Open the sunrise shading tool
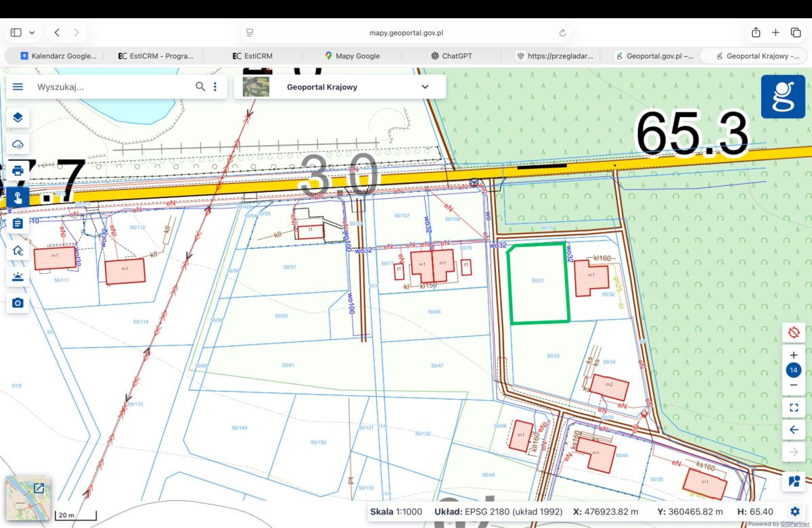Image resolution: width=812 pixels, height=528 pixels. [x=18, y=277]
